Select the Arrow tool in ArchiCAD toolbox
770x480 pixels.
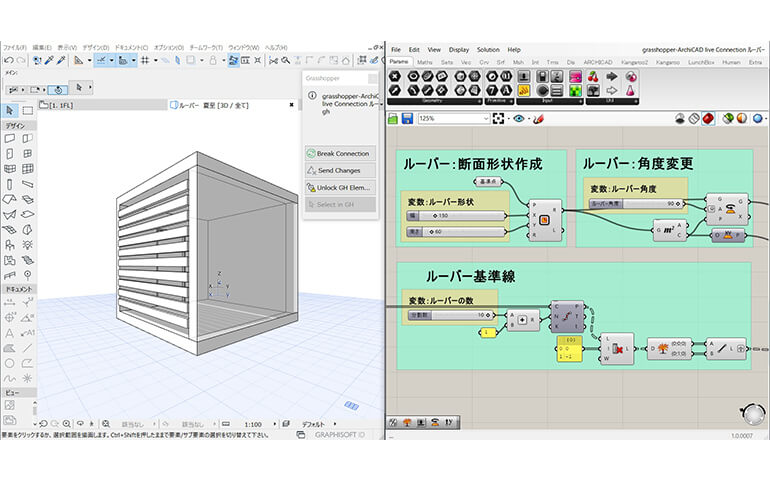pos(10,110)
